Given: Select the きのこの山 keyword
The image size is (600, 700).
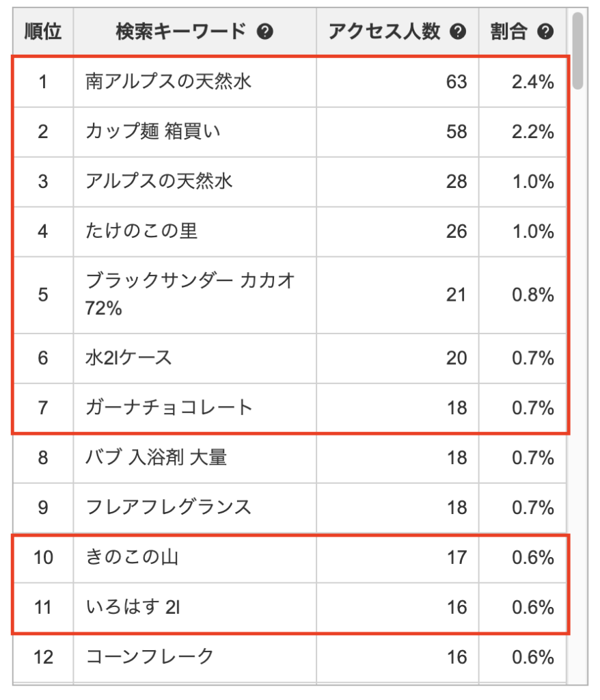Looking at the screenshot, I should [132, 557].
